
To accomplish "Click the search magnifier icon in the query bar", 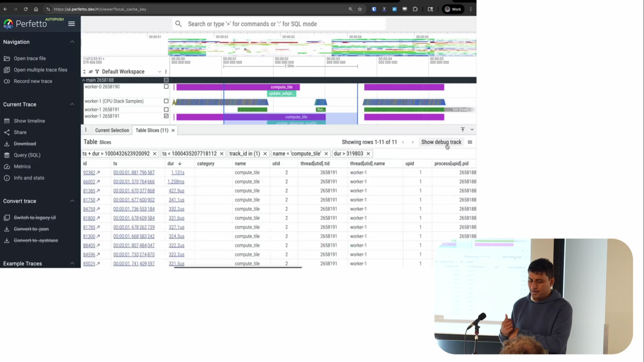I will 178,24.
